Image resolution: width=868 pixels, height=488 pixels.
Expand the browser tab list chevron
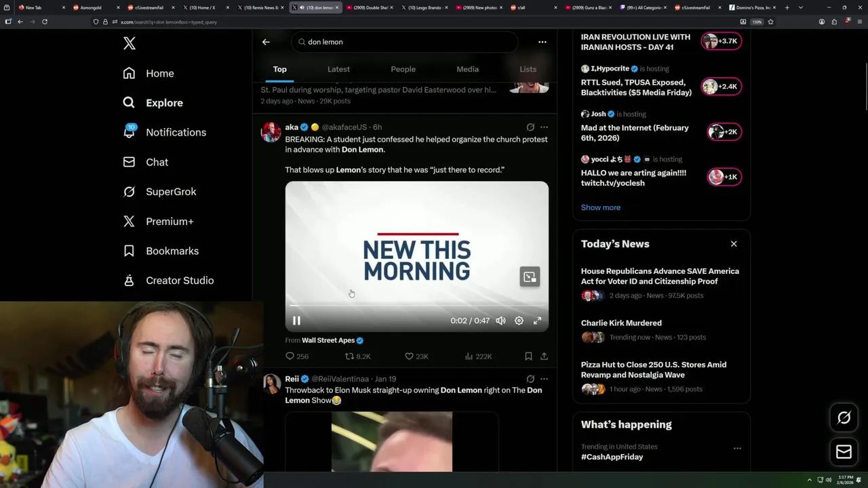click(801, 7)
